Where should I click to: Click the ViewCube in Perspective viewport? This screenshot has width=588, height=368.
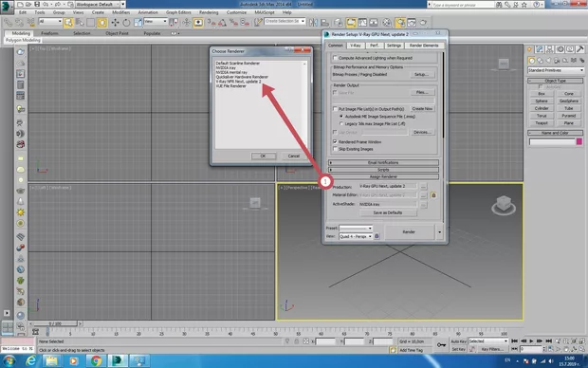(x=504, y=205)
